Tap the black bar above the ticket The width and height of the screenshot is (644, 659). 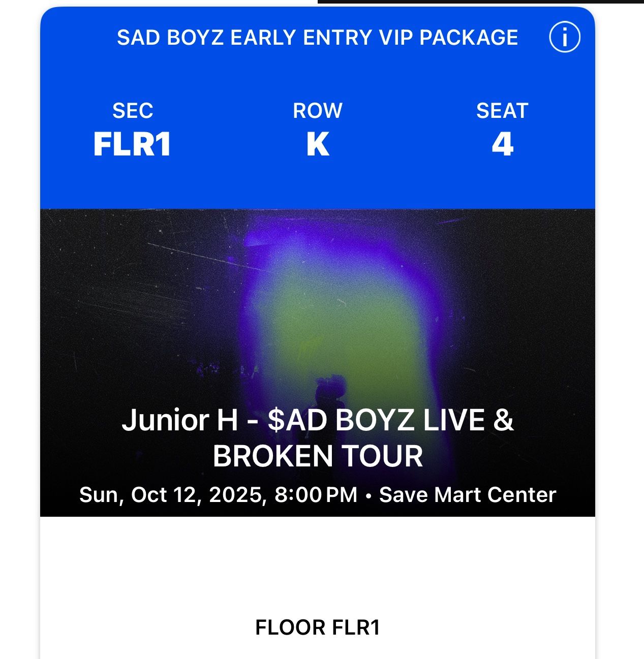coord(480,2)
